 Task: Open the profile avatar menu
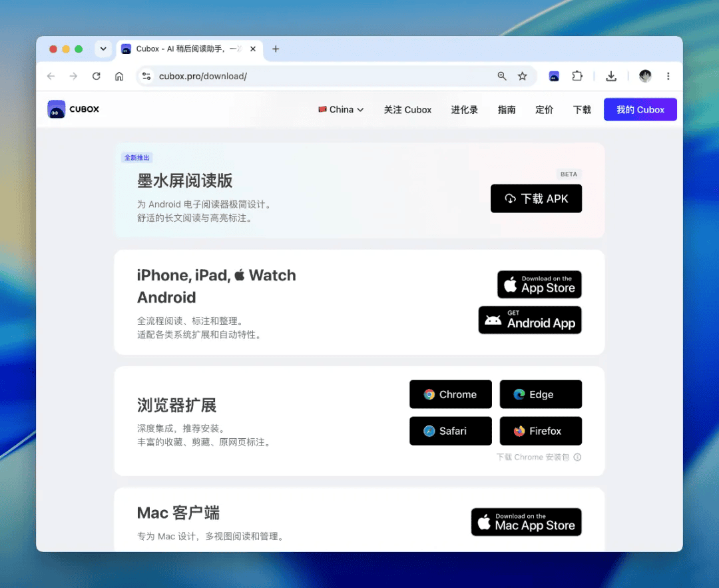click(645, 76)
